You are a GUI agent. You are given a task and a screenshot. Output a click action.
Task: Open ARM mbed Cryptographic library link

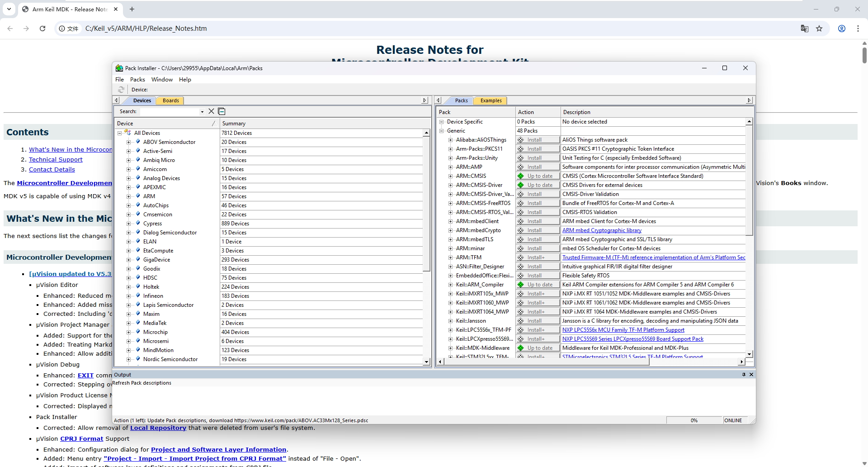tap(602, 230)
